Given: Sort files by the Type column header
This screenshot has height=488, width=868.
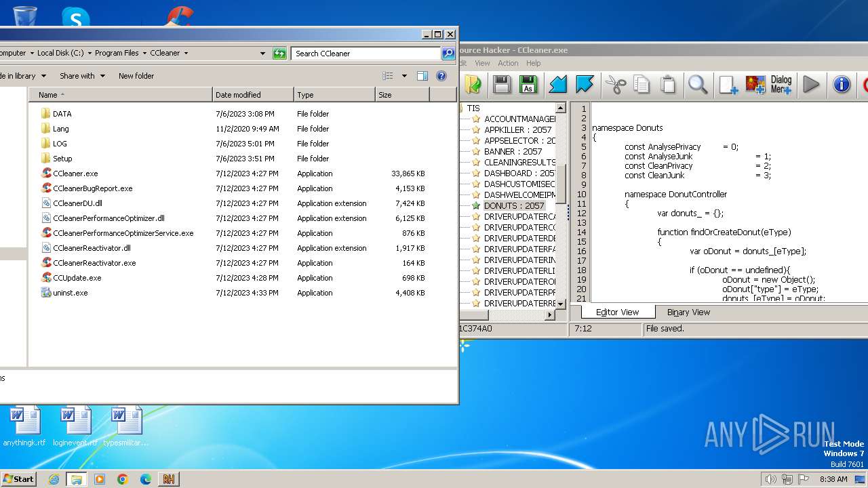Looking at the screenshot, I should pos(334,95).
